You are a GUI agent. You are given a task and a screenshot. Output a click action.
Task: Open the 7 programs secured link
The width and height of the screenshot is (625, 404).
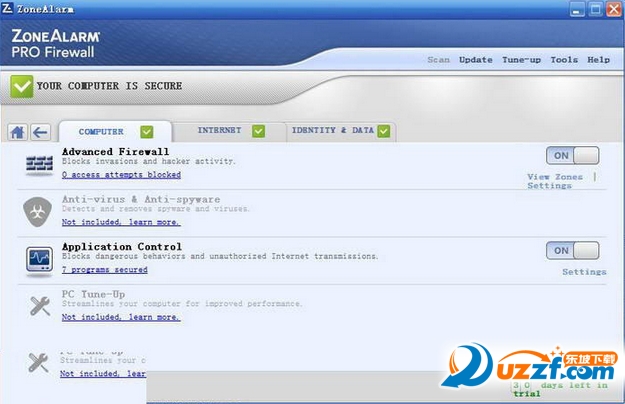pyautogui.click(x=104, y=270)
